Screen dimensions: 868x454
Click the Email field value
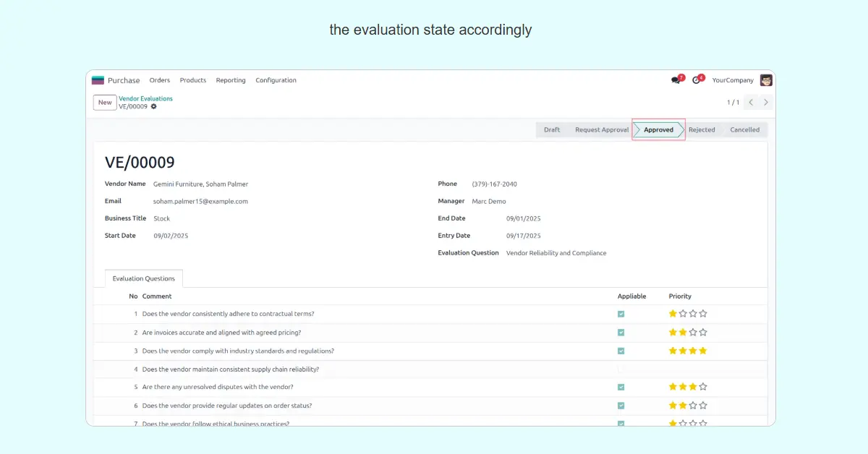[x=200, y=202]
